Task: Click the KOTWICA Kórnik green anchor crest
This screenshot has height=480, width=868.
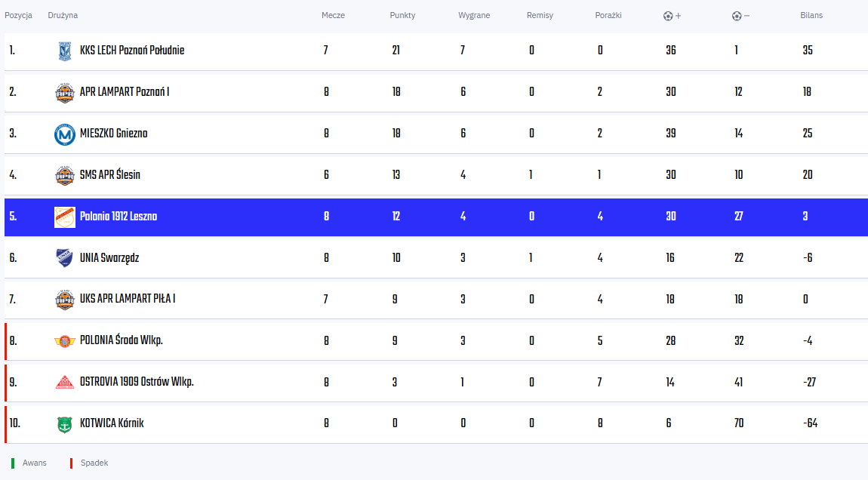Action: pyautogui.click(x=65, y=424)
